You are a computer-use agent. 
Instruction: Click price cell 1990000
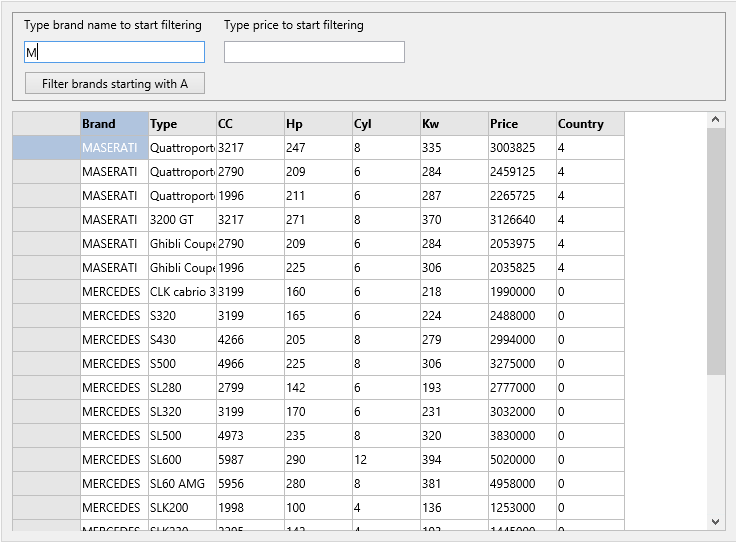click(x=523, y=292)
